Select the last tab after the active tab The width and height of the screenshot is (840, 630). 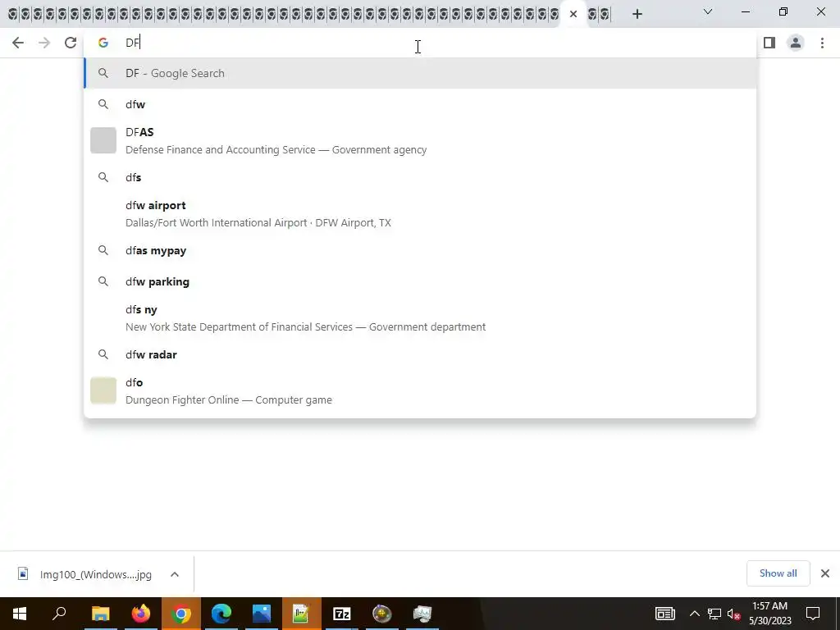pyautogui.click(x=605, y=14)
